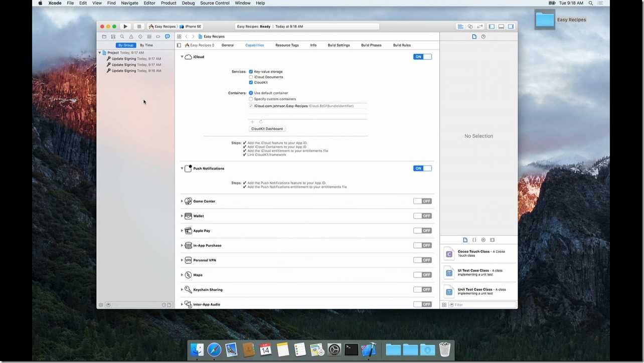
Task: Click the library Filter field
Action: coord(481,305)
